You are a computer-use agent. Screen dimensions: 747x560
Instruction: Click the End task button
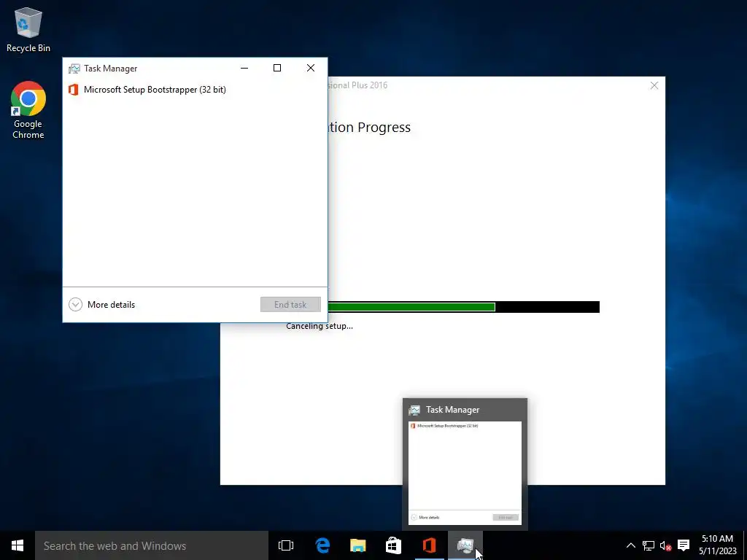click(290, 304)
